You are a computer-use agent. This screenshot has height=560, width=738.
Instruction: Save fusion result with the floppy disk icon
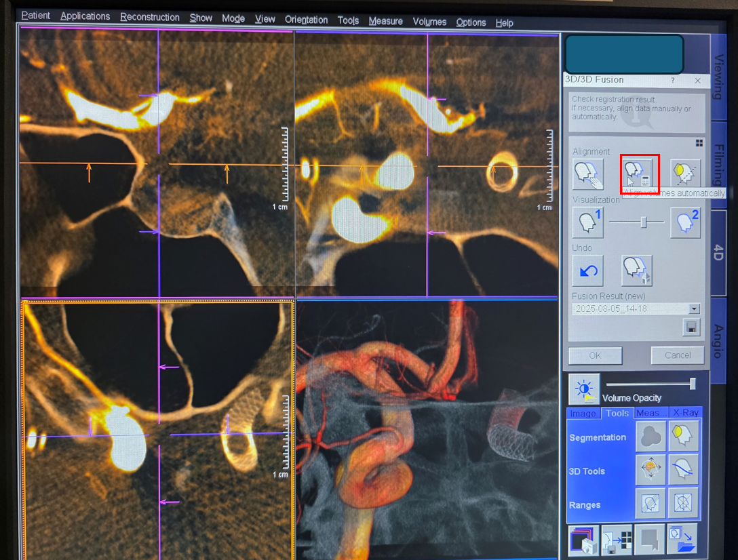point(691,328)
